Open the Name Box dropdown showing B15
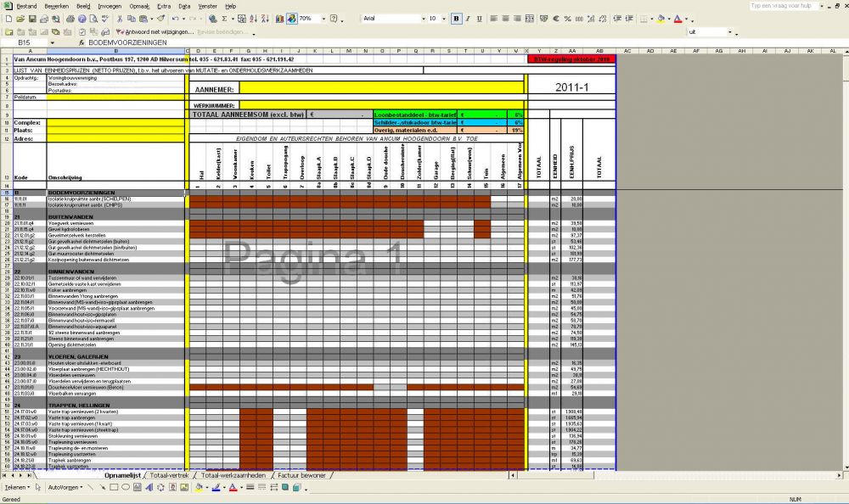This screenshot has width=849, height=504. [52, 42]
